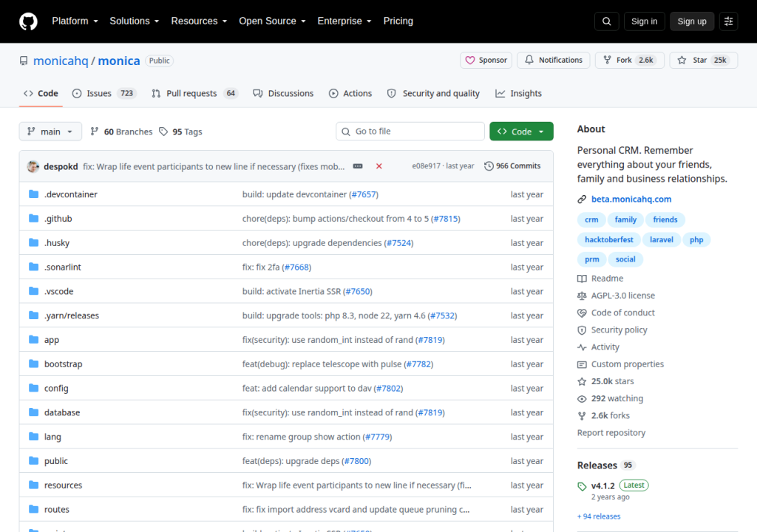Open the beta.monicahq.com website link
This screenshot has width=757, height=532.
pyautogui.click(x=631, y=199)
